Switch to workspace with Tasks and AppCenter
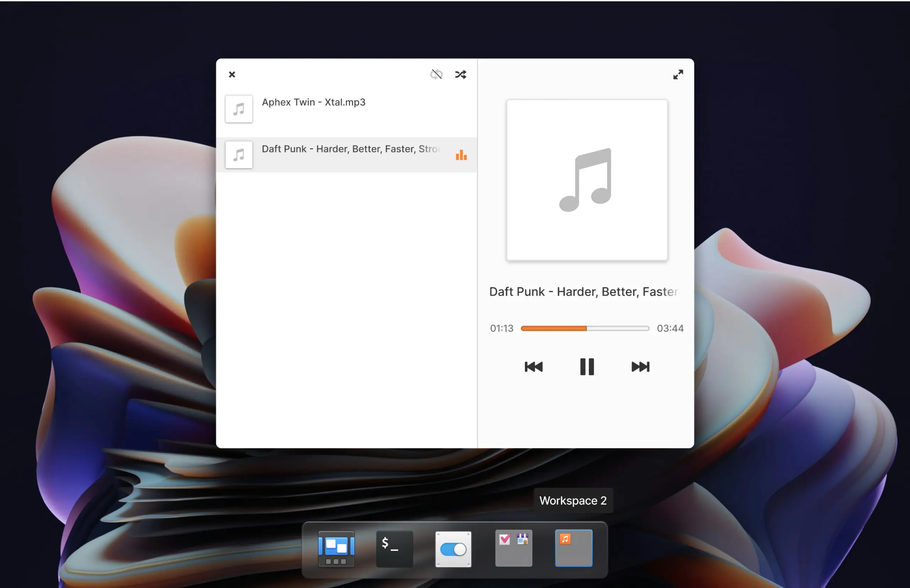 513,549
